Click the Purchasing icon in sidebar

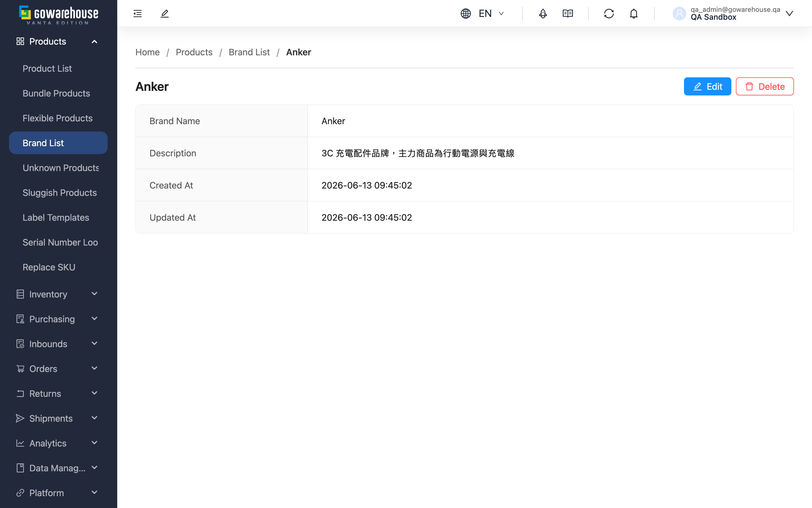tap(20, 319)
